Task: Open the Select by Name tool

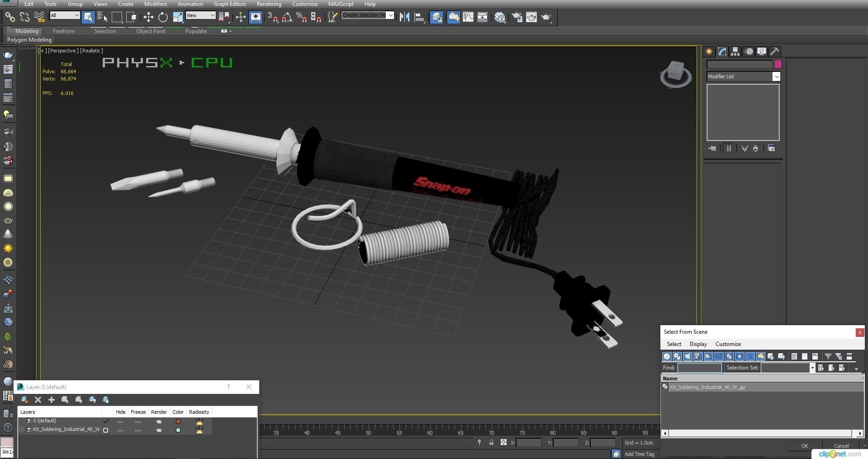Action: (x=102, y=17)
